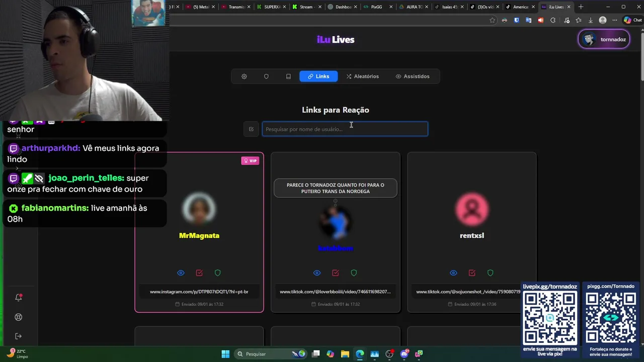Open the tiktok.com/@sojuoneshot_ video link

click(468, 292)
